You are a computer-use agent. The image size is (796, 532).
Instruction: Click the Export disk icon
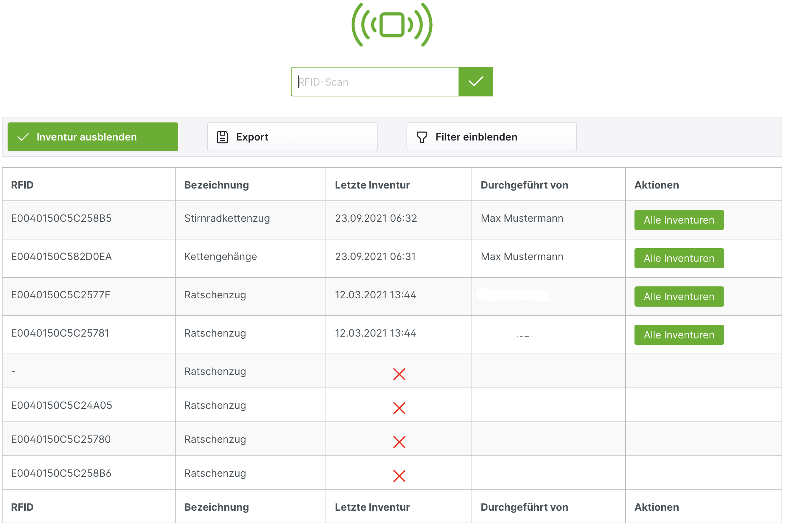click(x=222, y=137)
